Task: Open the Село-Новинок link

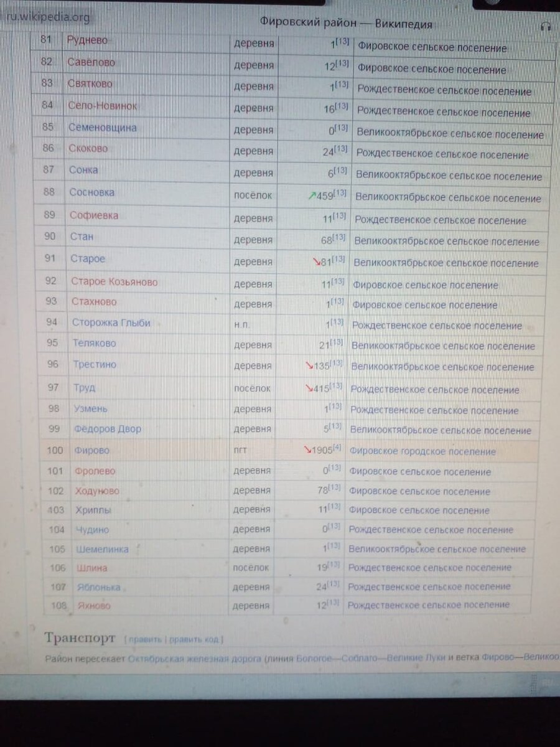Action: click(x=103, y=106)
